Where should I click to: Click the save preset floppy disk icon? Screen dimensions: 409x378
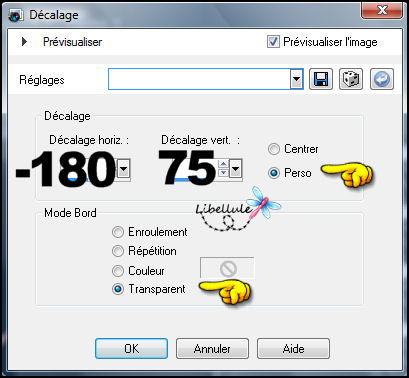click(321, 79)
